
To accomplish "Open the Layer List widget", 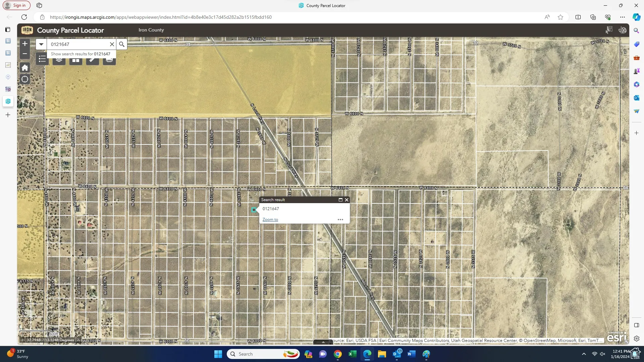I will click(59, 61).
